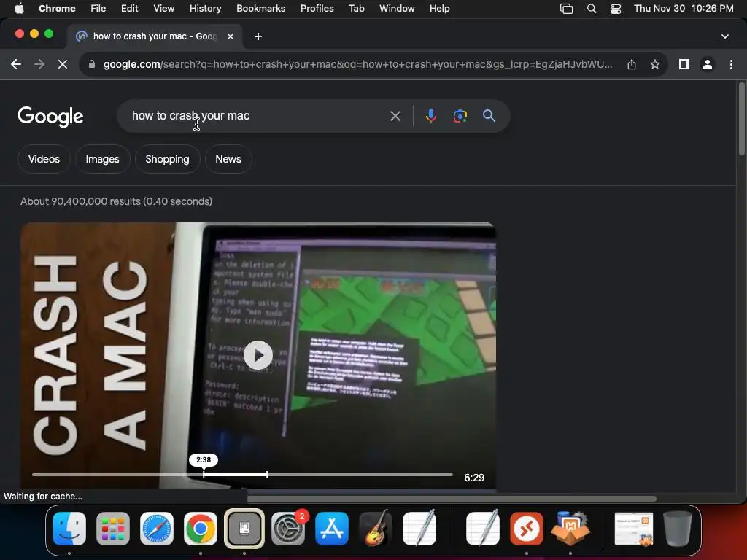747x560 pixels.
Task: Open the Apple menu
Action: 19,9
